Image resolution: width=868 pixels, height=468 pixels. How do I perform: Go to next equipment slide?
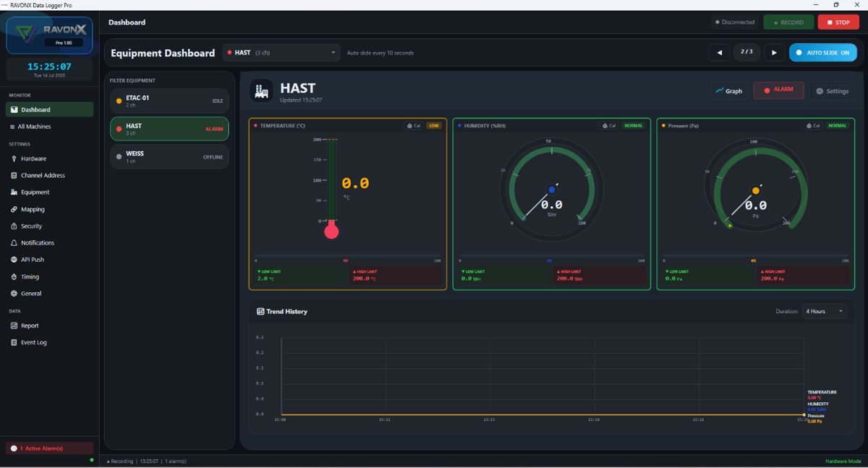[x=774, y=53]
